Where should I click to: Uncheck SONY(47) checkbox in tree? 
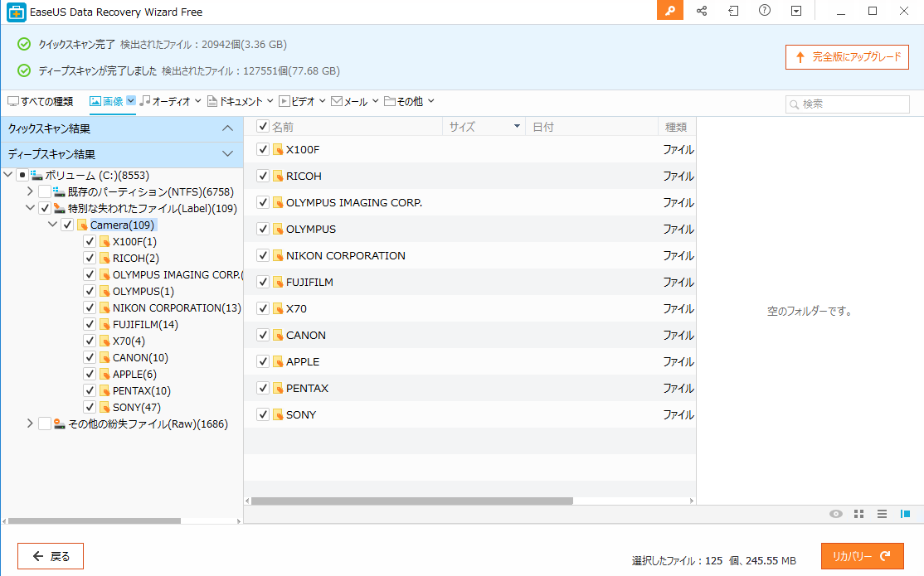[90, 407]
